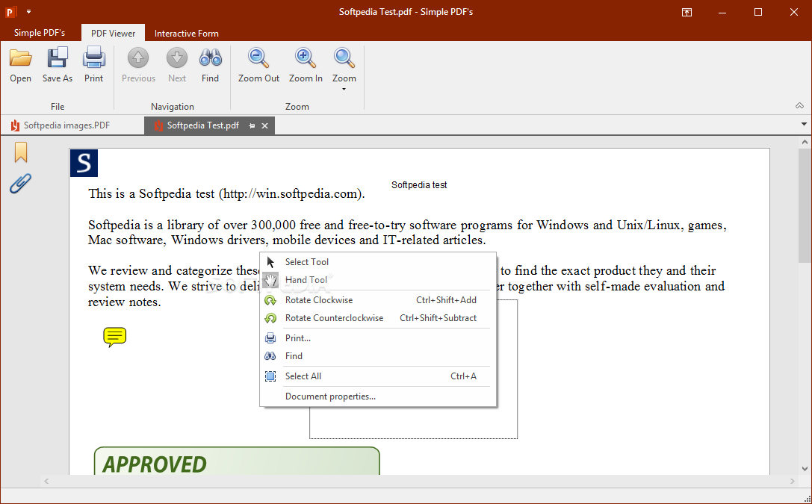
Task: Click the vertical scrollbar thumb
Action: pos(805,206)
